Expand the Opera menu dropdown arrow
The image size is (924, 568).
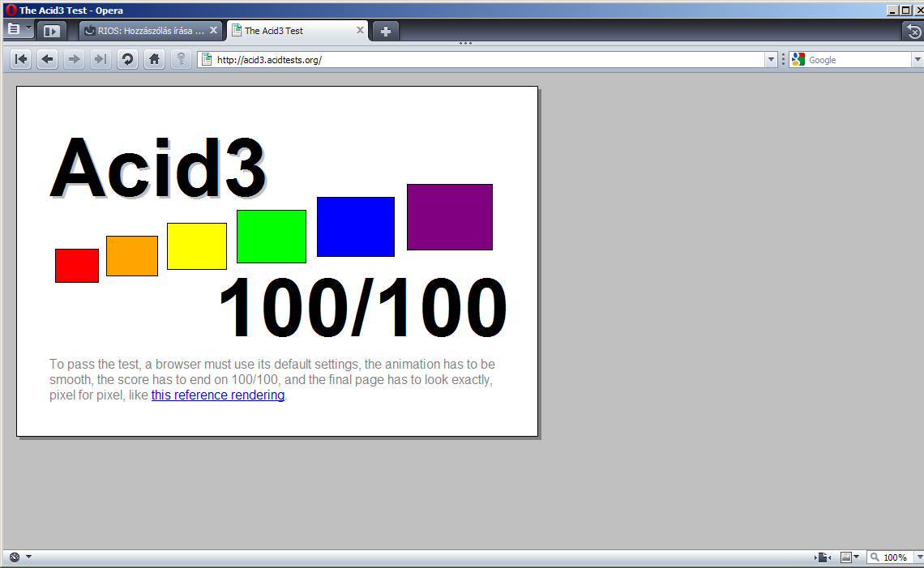(28, 28)
